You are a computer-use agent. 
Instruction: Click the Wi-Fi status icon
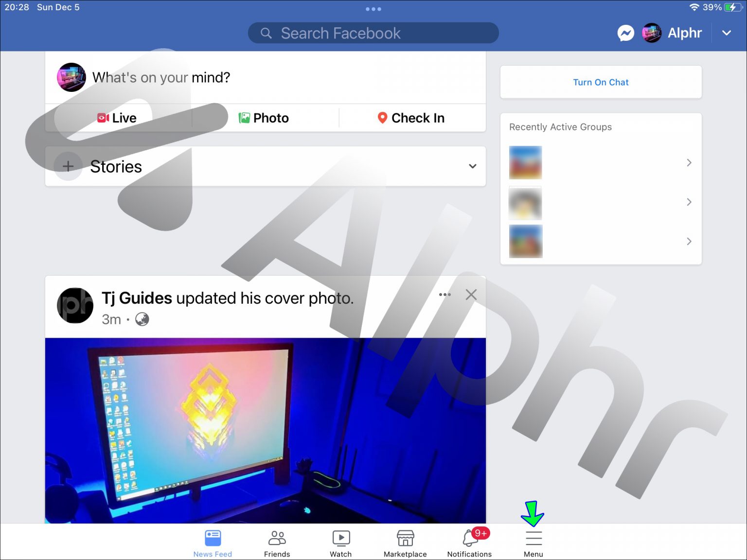pos(694,7)
